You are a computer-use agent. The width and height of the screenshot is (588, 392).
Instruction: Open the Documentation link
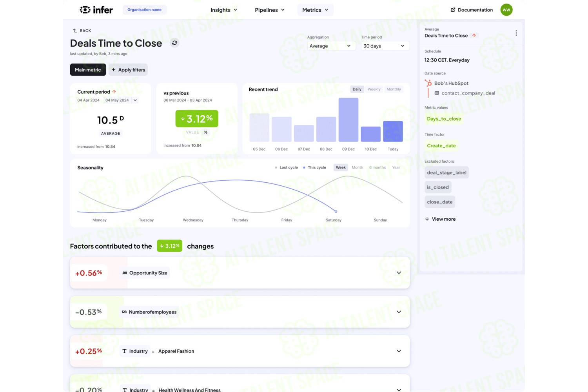pos(472,10)
